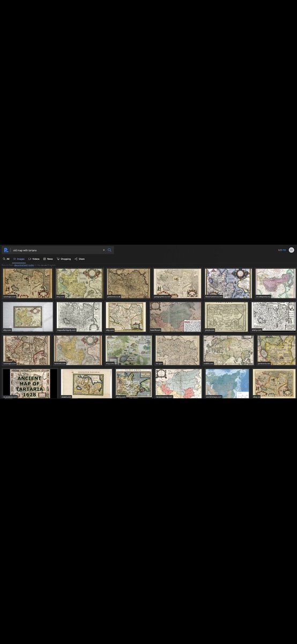Open the geographicus.com map thumbnail
Screen dimensions: 297x644
pyautogui.click(x=177, y=283)
